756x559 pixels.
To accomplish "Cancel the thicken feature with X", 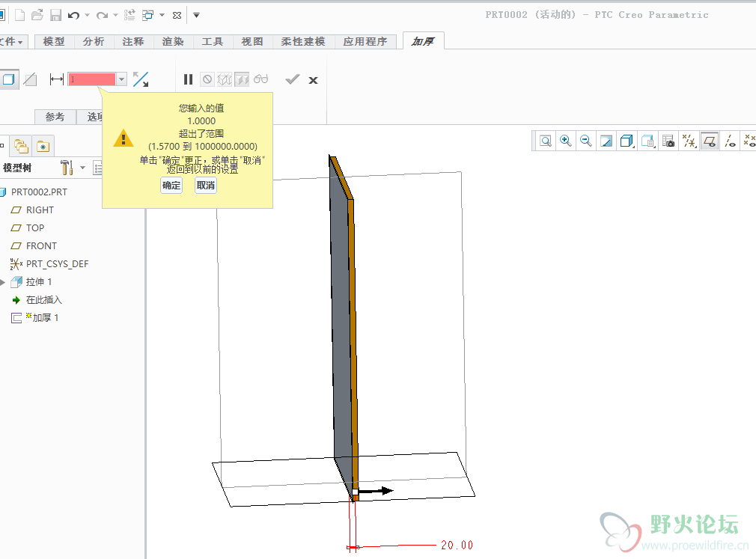I will (314, 81).
